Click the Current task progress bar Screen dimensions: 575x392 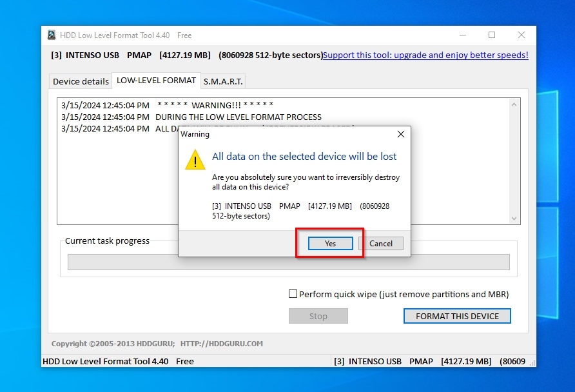coord(288,262)
